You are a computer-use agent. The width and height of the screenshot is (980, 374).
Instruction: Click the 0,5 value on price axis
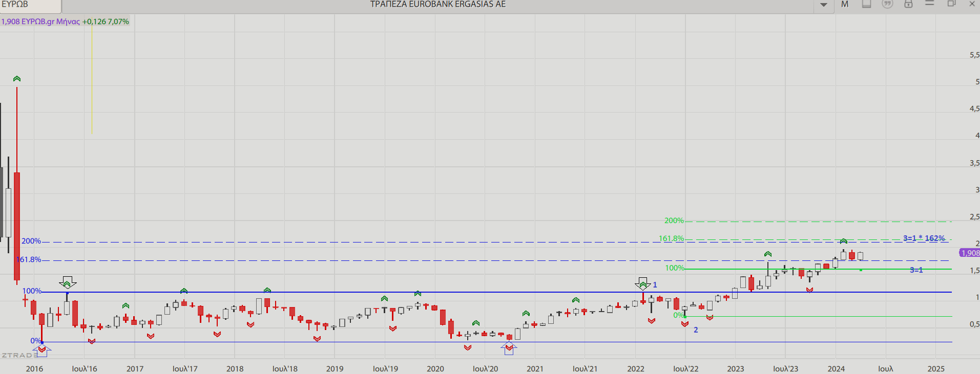[974, 324]
